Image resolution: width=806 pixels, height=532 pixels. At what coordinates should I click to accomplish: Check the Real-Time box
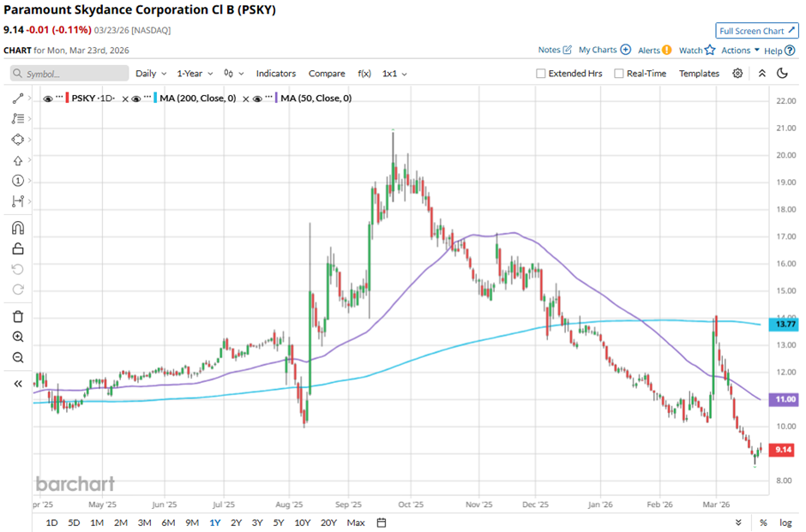click(x=619, y=74)
